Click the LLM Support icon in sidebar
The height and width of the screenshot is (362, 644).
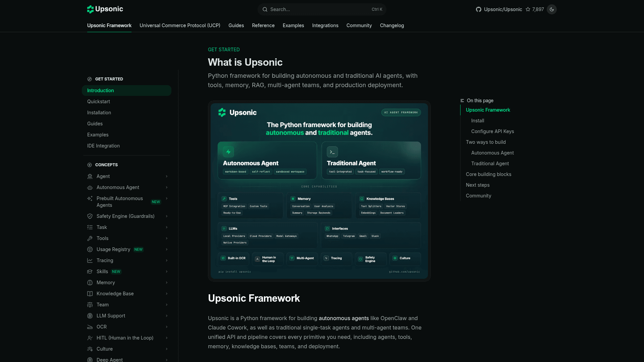coord(90,316)
